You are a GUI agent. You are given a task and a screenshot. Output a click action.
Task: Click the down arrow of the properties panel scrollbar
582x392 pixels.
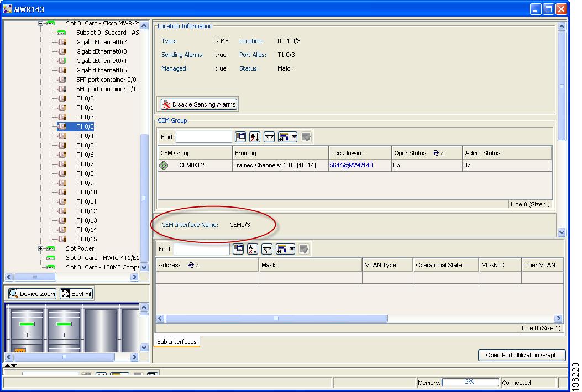[x=562, y=232]
